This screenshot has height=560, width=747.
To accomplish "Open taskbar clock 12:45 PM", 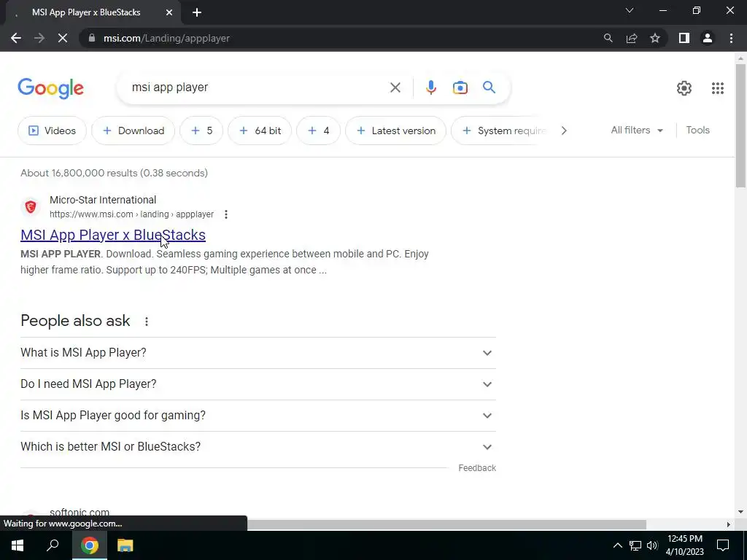I will click(x=684, y=545).
